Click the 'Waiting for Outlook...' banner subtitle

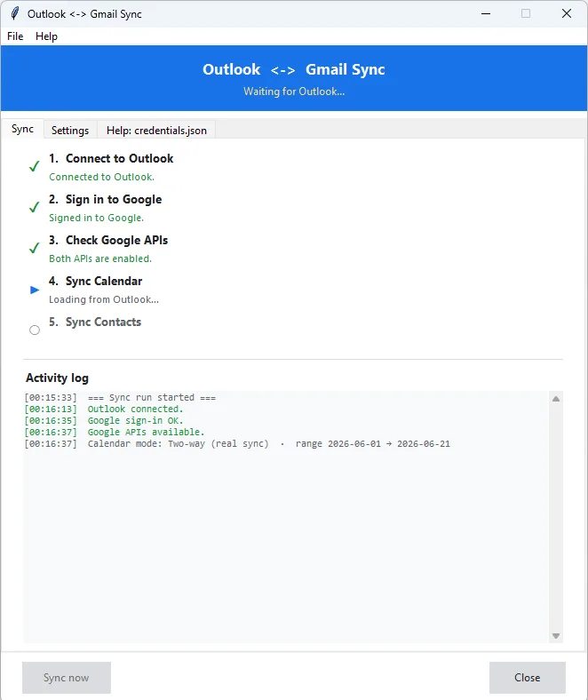pos(294,91)
